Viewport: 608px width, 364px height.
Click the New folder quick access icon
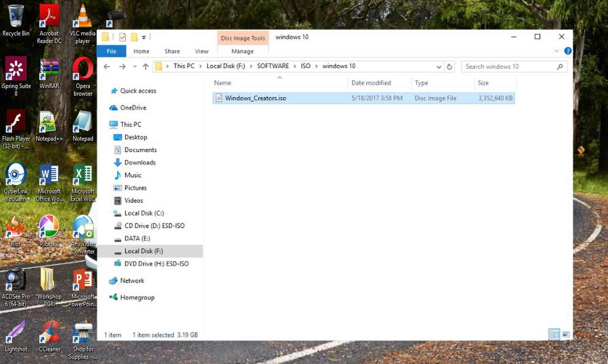[x=134, y=37]
